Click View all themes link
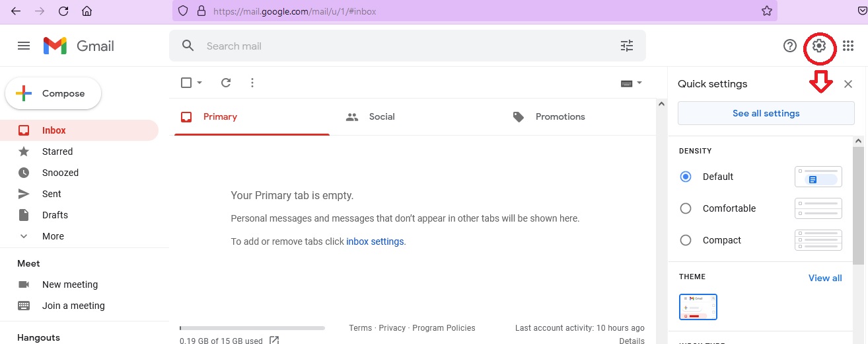This screenshot has width=868, height=344. pyautogui.click(x=825, y=278)
